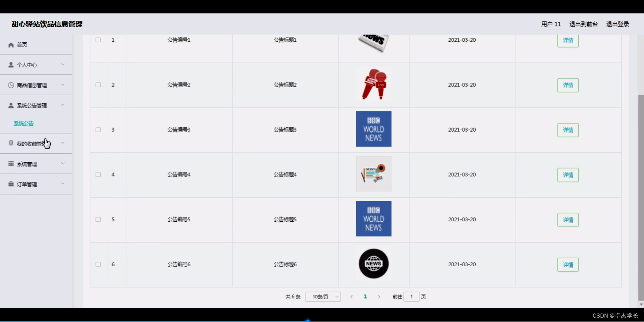Click the 订单管理 order icon

[10, 184]
